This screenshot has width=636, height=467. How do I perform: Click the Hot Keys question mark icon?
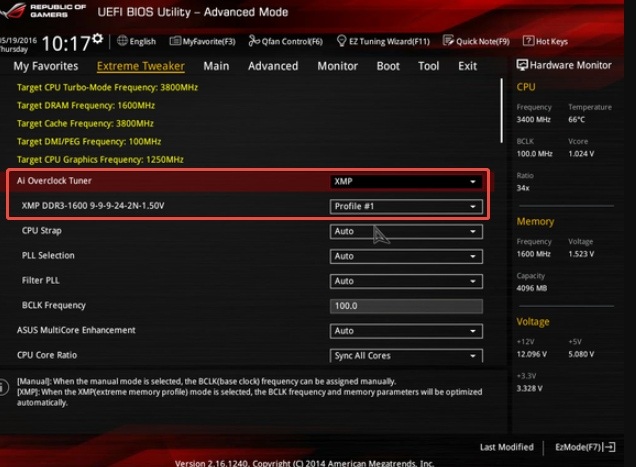tap(528, 41)
